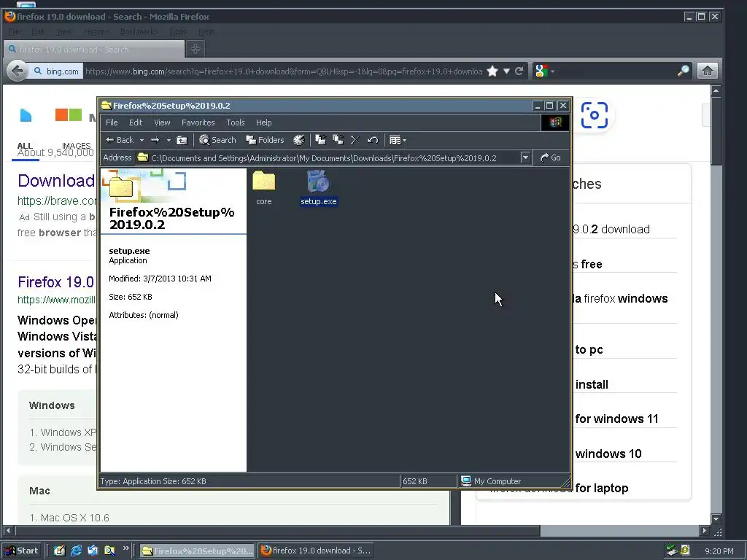Click the Firefox vertical scrollbar down arrow

coord(716,518)
